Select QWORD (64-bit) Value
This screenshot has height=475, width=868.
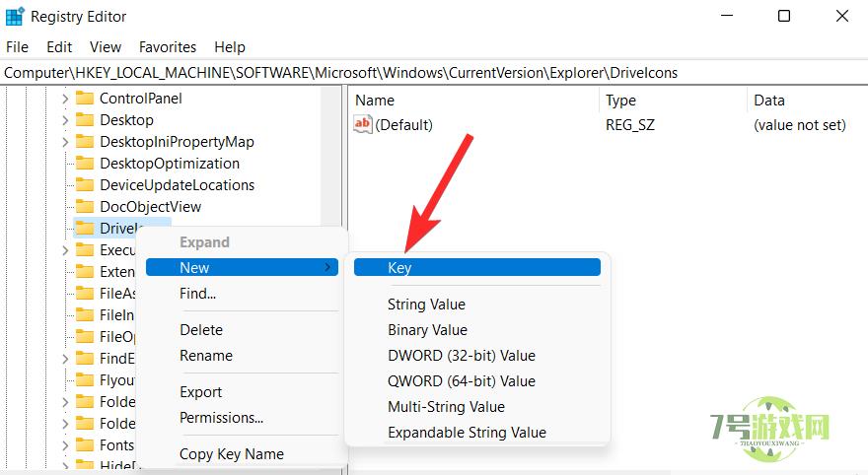[x=477, y=381]
